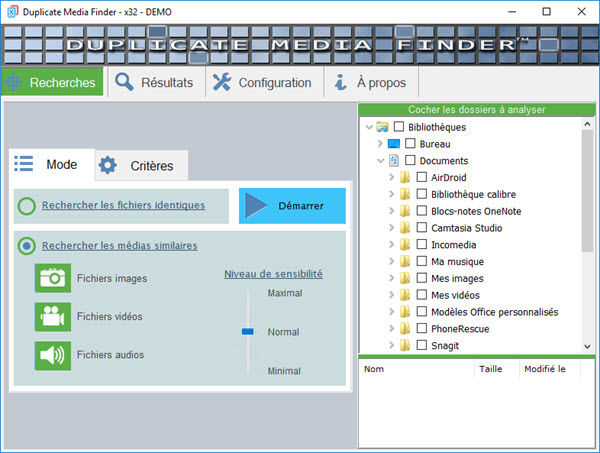Viewport: 600px width, 453px height.
Task: Click Rechercher les médias similaires link
Action: pyautogui.click(x=120, y=246)
